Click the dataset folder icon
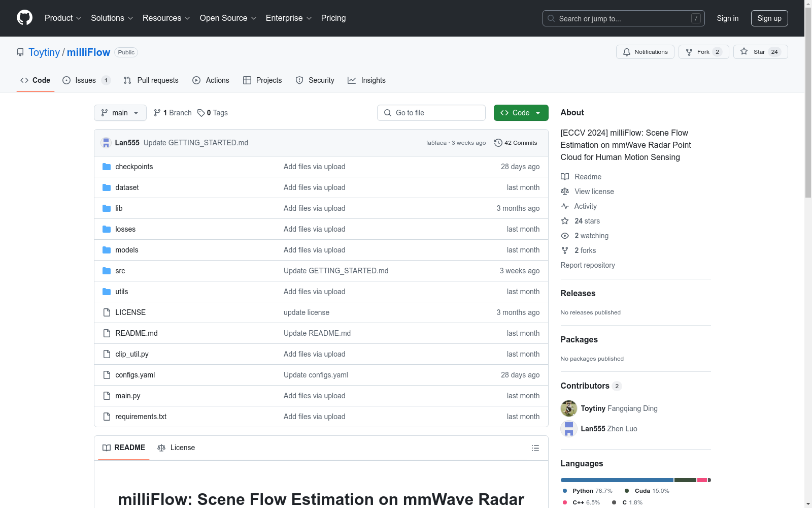 pyautogui.click(x=107, y=187)
